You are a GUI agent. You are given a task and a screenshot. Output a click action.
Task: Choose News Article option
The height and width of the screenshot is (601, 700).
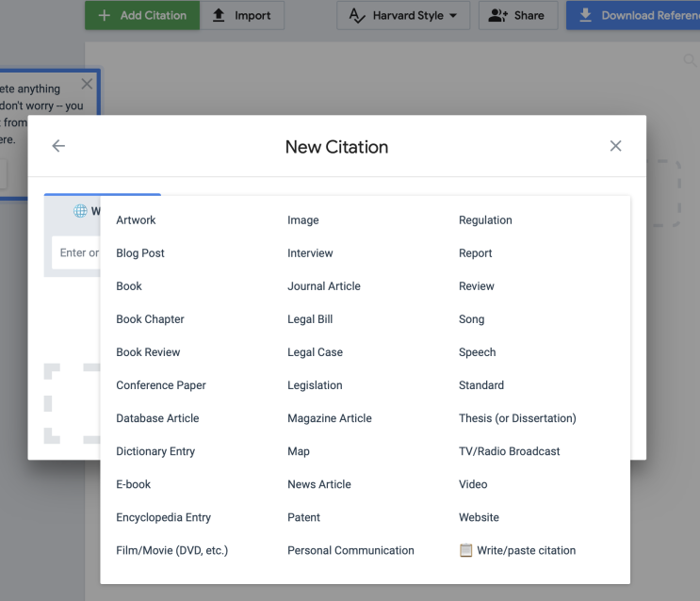[319, 484]
